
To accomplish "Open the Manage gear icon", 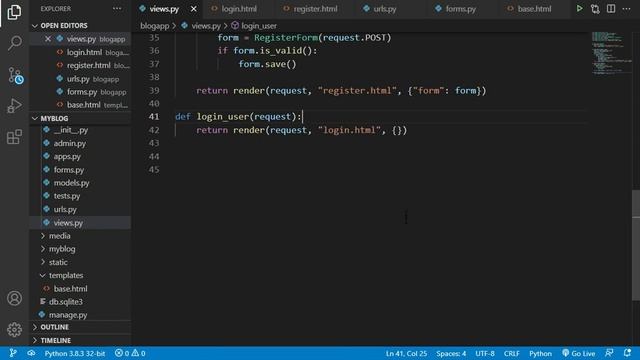I will [14, 329].
